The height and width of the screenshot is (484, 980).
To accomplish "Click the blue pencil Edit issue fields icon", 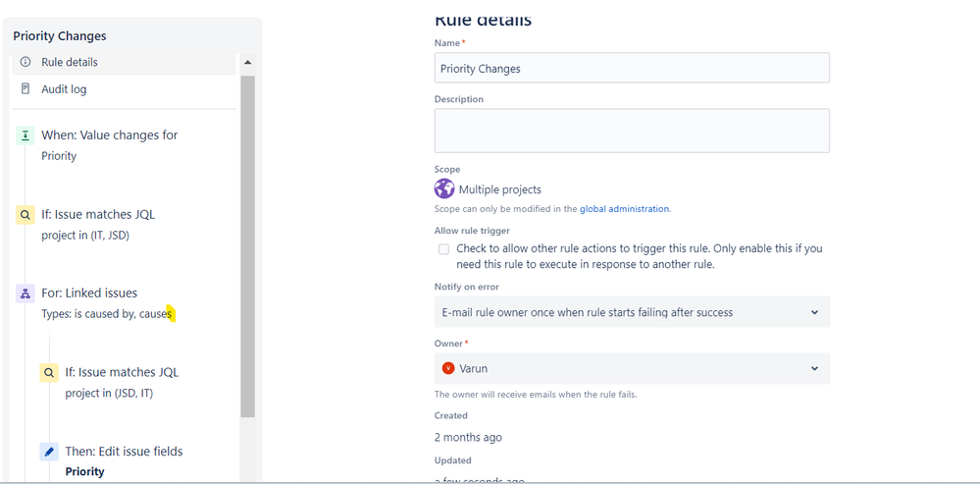I will click(49, 452).
